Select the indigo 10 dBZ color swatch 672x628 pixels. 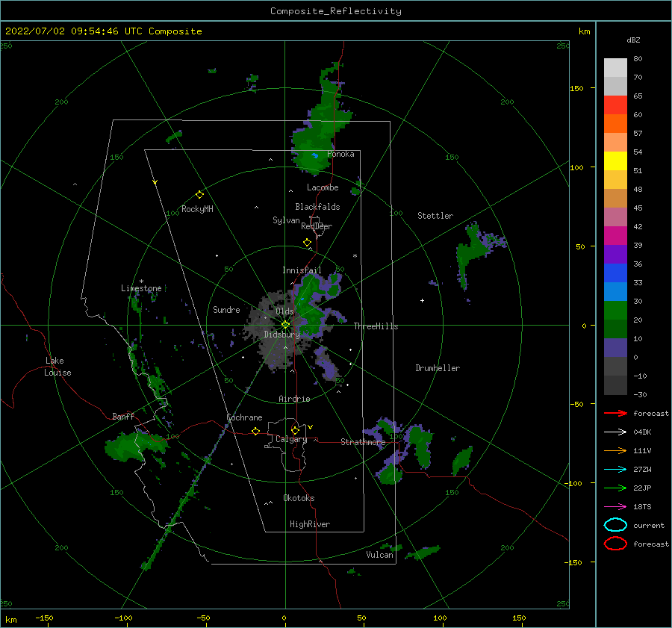[x=615, y=348]
